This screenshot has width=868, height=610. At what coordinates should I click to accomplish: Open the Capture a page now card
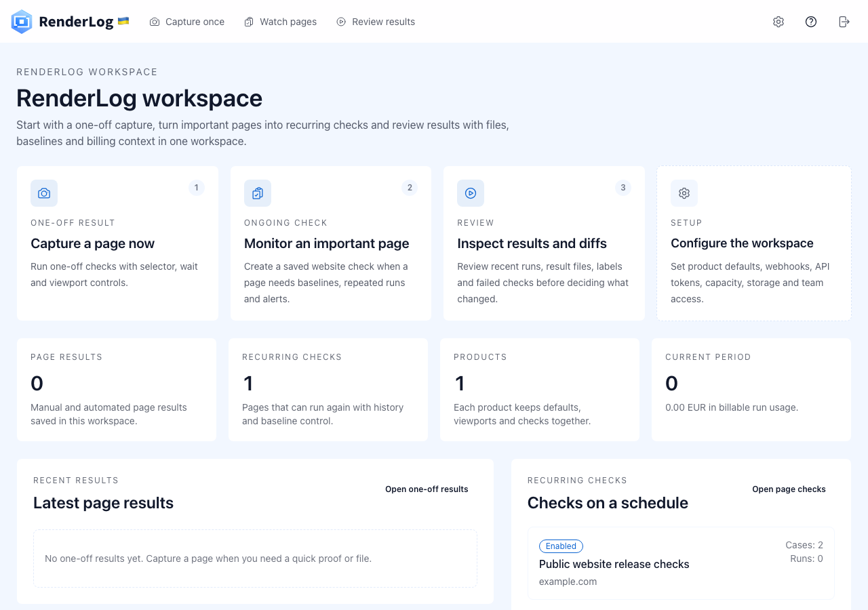tap(117, 243)
